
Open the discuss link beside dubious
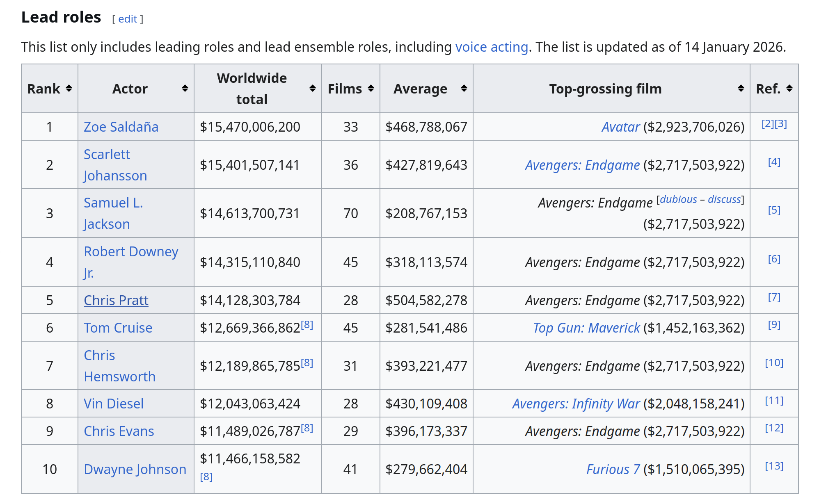point(724,200)
